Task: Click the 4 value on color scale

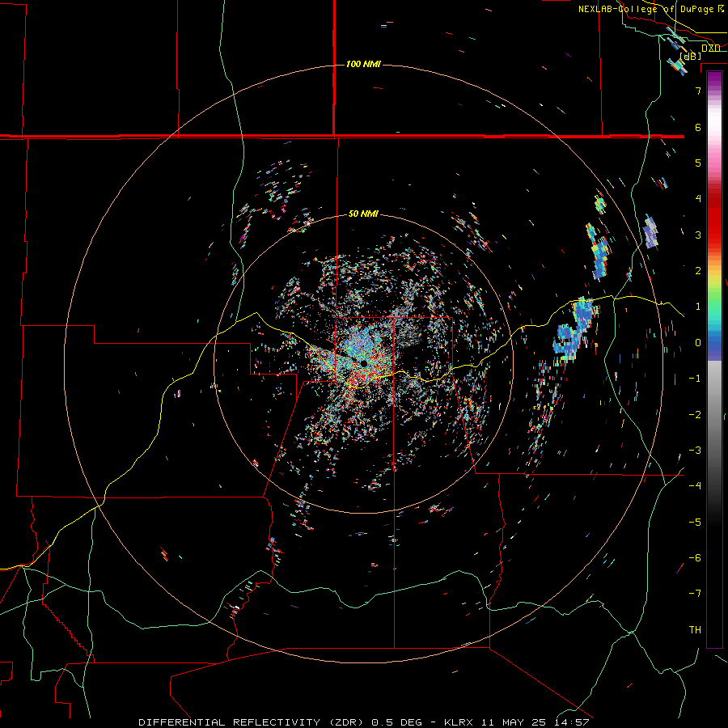Action: point(698,199)
